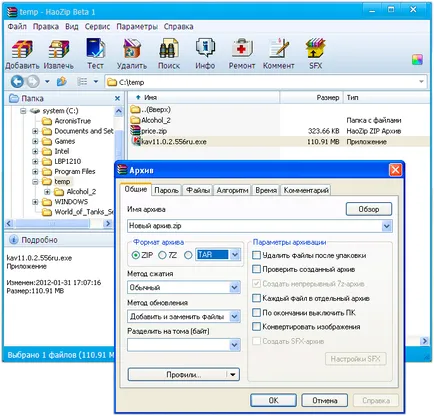Expand the Program Files tree node

[x=35, y=172]
